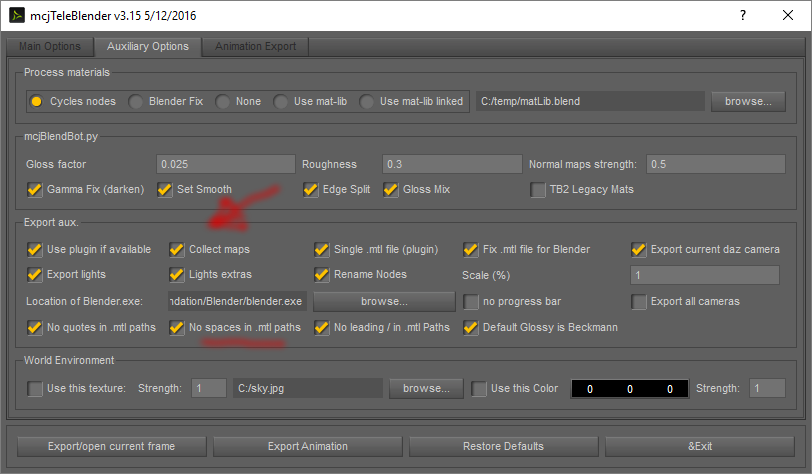Toggle No spaces in .mtl paths
This screenshot has height=474, width=812.
pyautogui.click(x=177, y=327)
